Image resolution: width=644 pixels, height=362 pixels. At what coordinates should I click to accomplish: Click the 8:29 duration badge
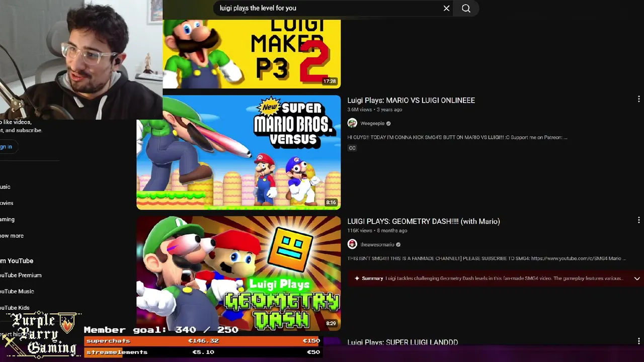(331, 324)
